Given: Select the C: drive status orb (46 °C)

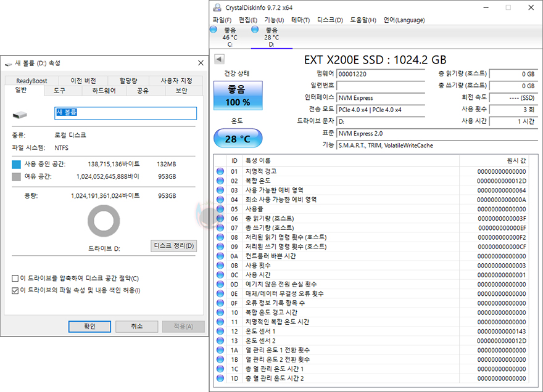Looking at the screenshot, I should tap(213, 30).
